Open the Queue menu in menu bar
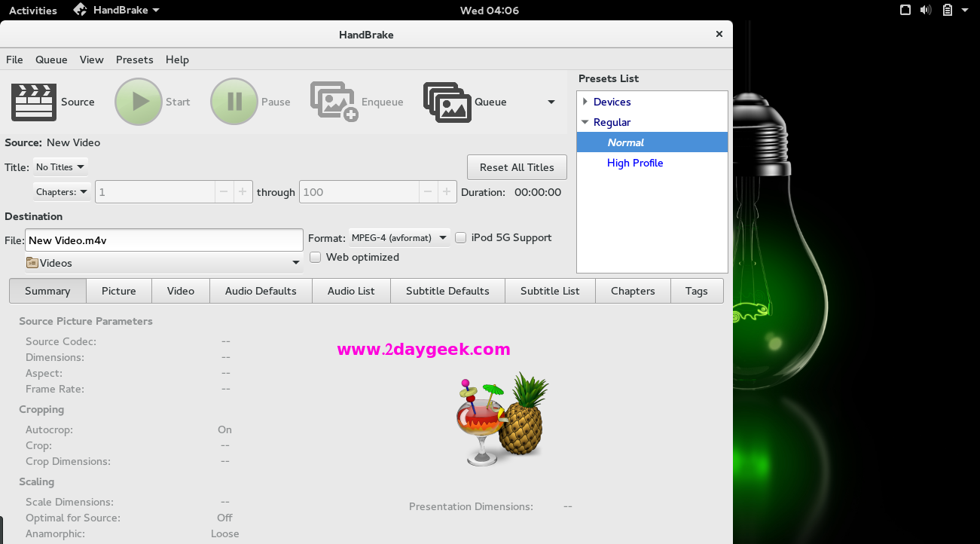This screenshot has width=980, height=544. click(51, 60)
